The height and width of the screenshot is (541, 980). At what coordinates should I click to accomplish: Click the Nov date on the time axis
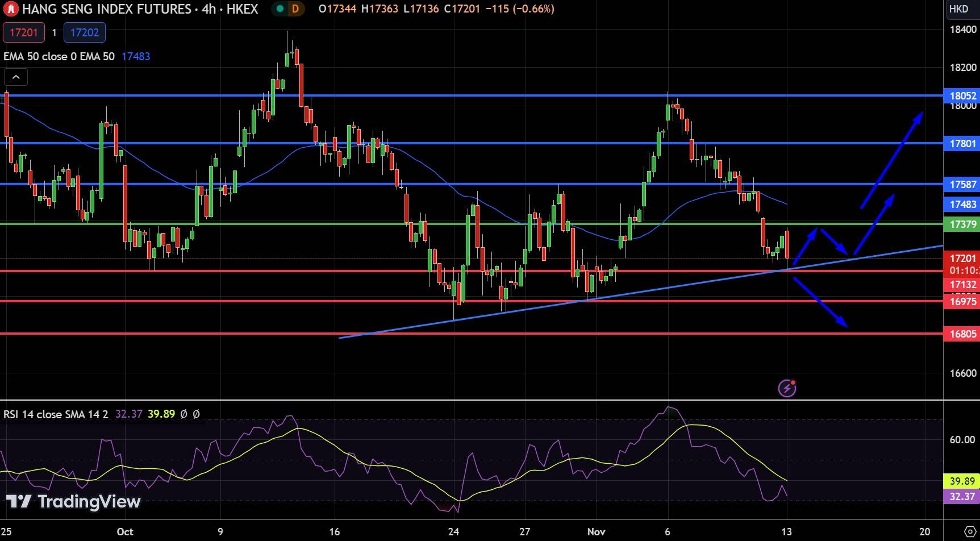pyautogui.click(x=596, y=532)
